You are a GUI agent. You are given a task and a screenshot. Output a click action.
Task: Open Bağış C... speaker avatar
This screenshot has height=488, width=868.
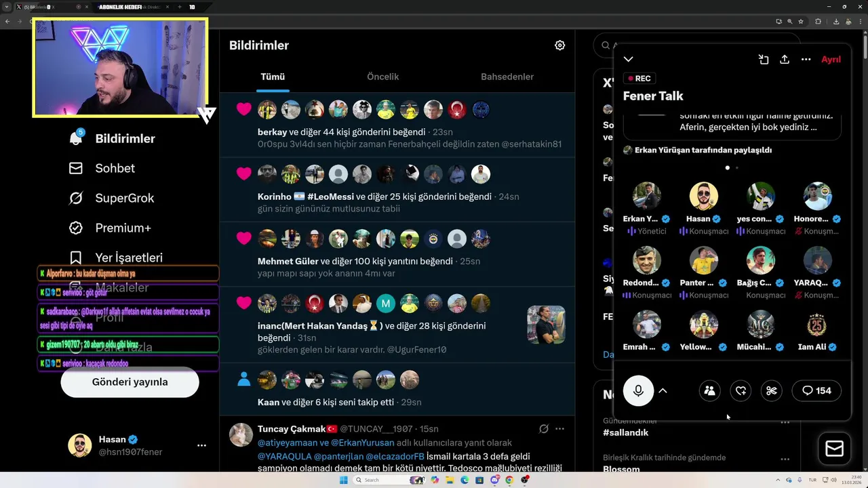(761, 260)
